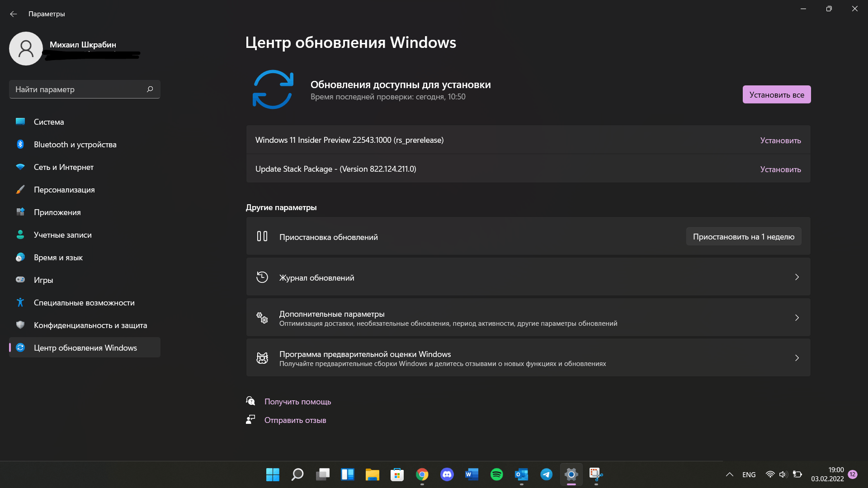Open clock and date in tray
868x488 pixels.
coord(827,474)
